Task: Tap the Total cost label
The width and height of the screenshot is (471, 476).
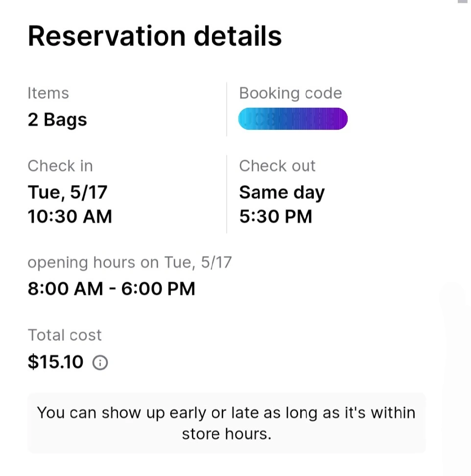Action: pos(64,335)
